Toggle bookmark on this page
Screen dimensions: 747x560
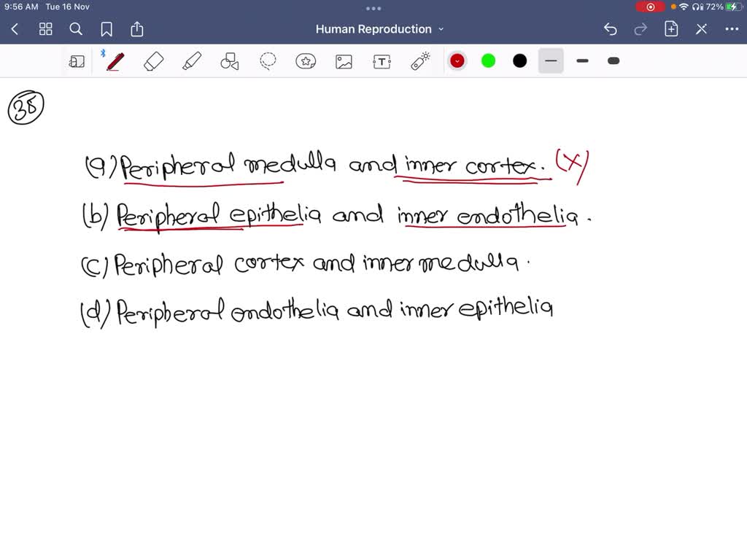pos(107,29)
